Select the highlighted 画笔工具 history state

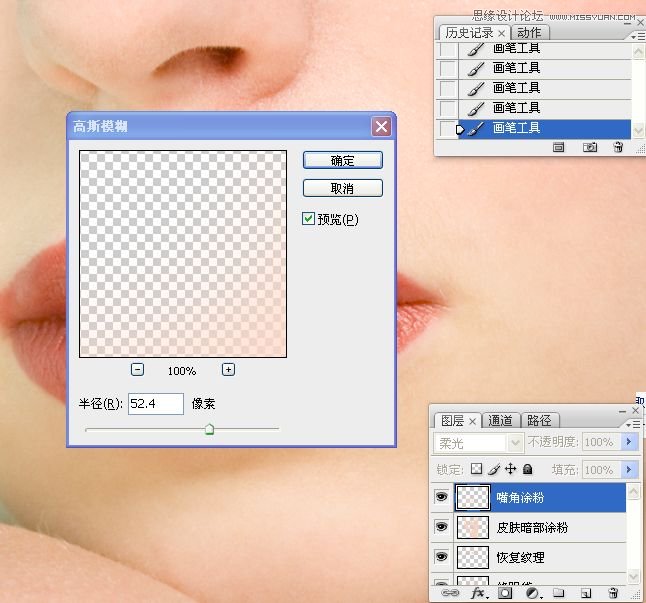click(544, 129)
